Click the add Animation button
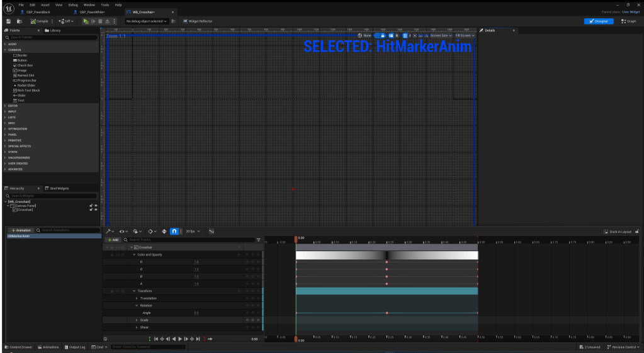The height and width of the screenshot is (353, 644). [21, 230]
